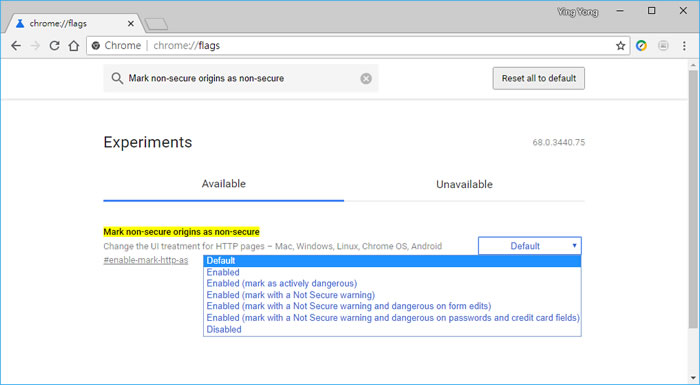Click the highlighted flag title text
The height and width of the screenshot is (385, 700).
click(181, 232)
